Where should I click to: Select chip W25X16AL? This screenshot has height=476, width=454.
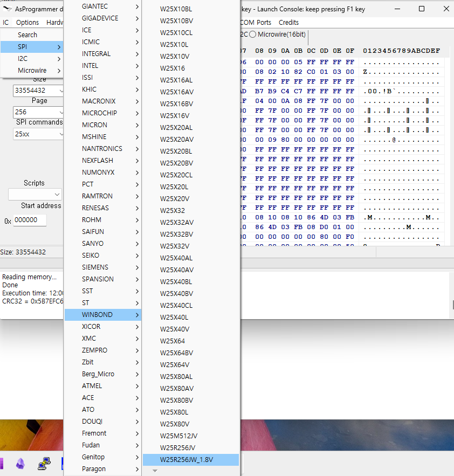pyautogui.click(x=191, y=80)
